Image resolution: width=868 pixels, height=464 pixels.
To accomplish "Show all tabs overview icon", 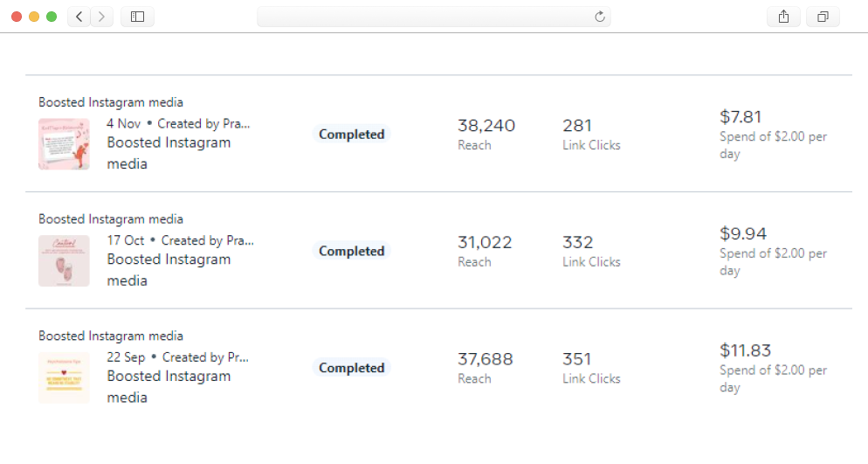I will [823, 17].
